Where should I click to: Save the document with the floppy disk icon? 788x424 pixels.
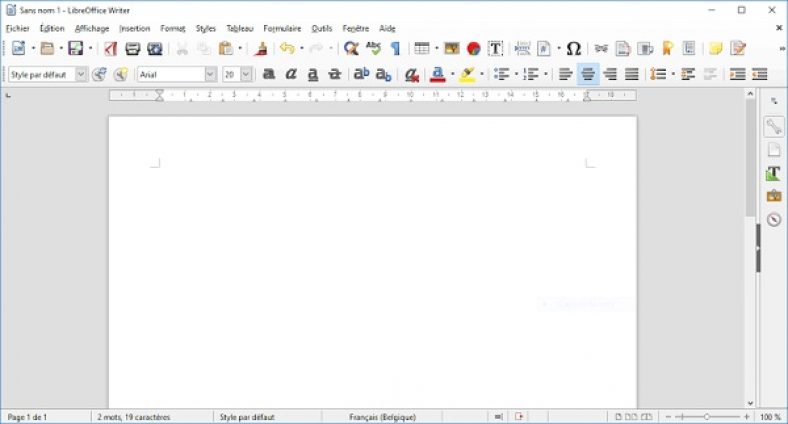75,48
